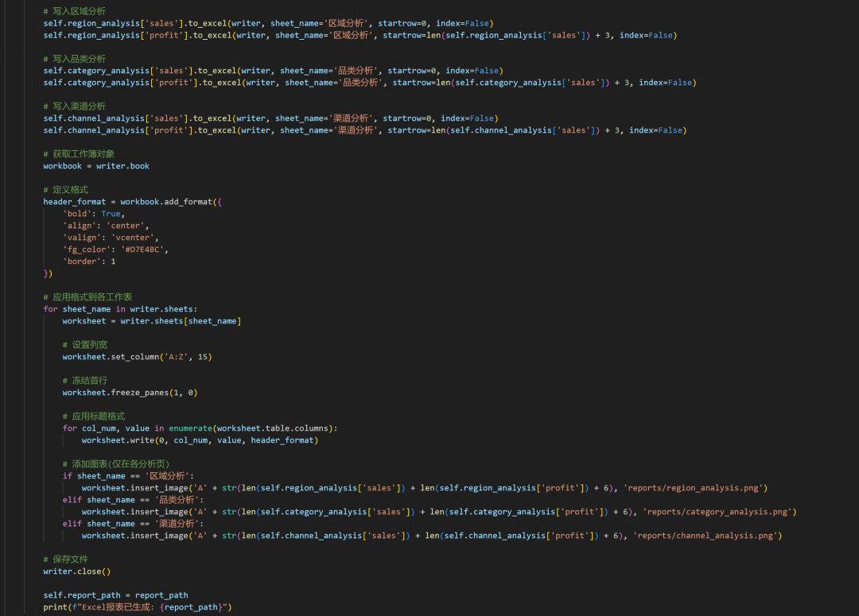
Task: Click the print Excel报表已生成 statement
Action: 137,607
